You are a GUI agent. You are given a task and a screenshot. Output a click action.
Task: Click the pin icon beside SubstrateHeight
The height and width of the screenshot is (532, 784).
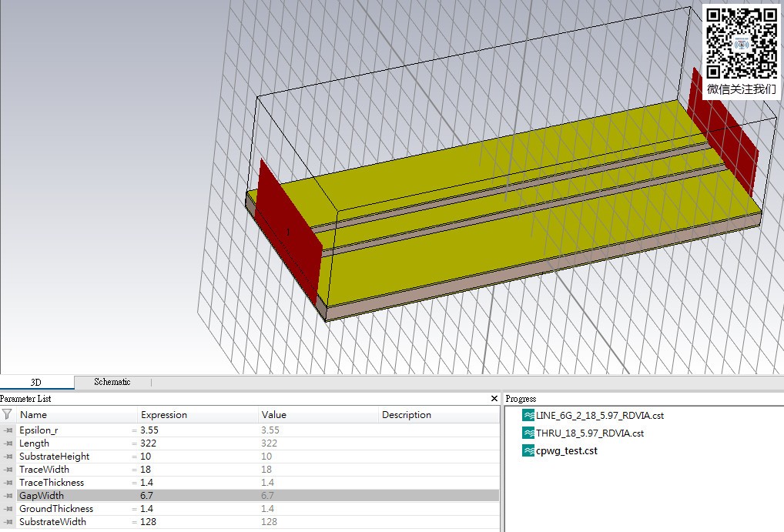8,456
